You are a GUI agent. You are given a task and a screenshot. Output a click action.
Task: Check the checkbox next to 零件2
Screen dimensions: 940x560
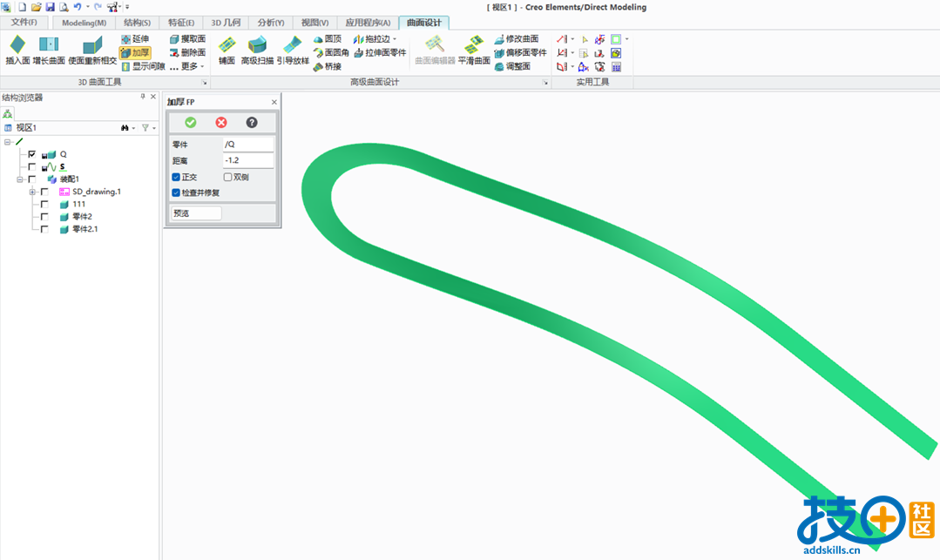pos(44,217)
